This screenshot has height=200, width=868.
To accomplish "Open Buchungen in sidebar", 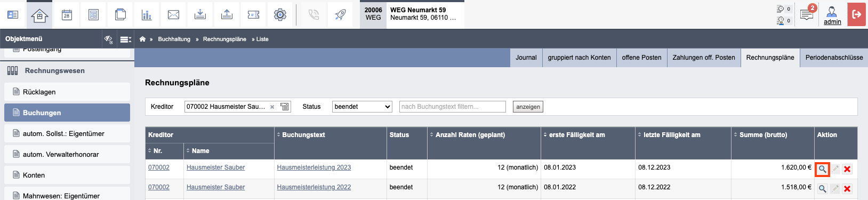I will 67,113.
